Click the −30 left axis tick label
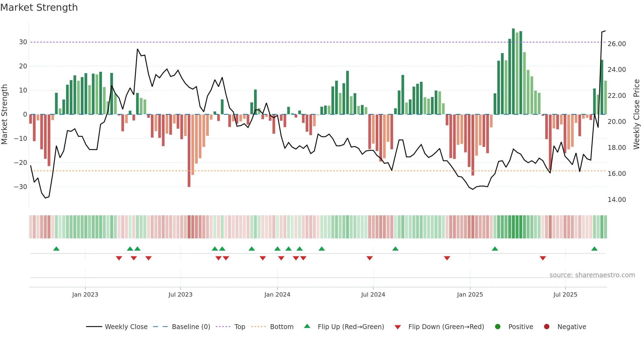The height and width of the screenshot is (362, 644). click(21, 187)
